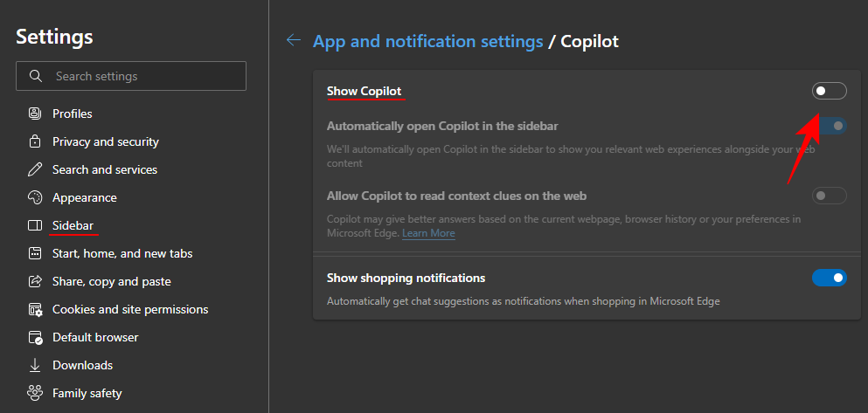Click the Profiles icon in settings sidebar

[35, 114]
